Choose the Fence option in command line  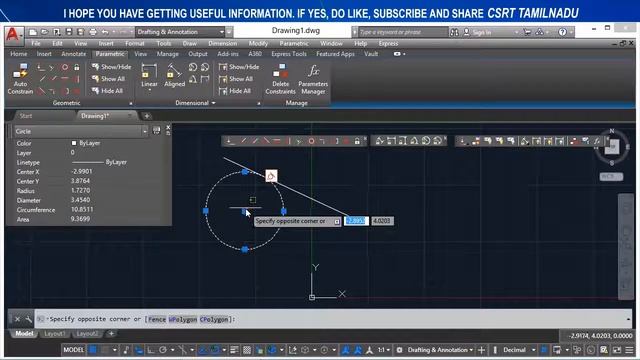157,319
